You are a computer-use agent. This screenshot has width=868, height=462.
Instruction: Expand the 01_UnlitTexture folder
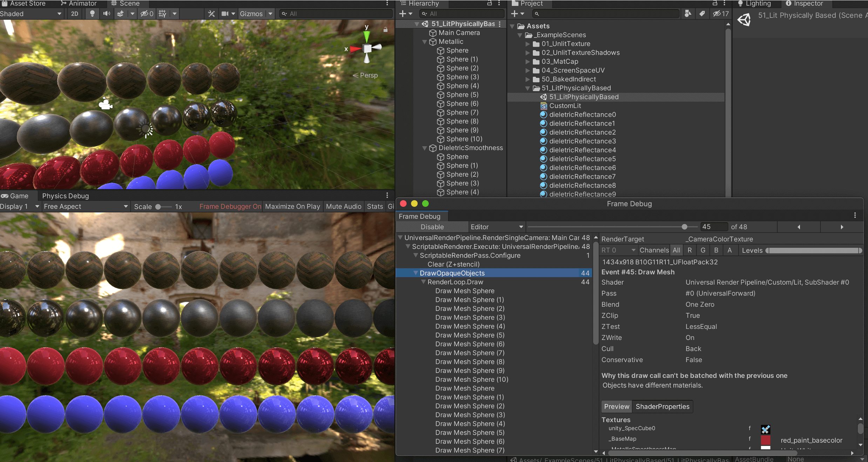click(528, 44)
